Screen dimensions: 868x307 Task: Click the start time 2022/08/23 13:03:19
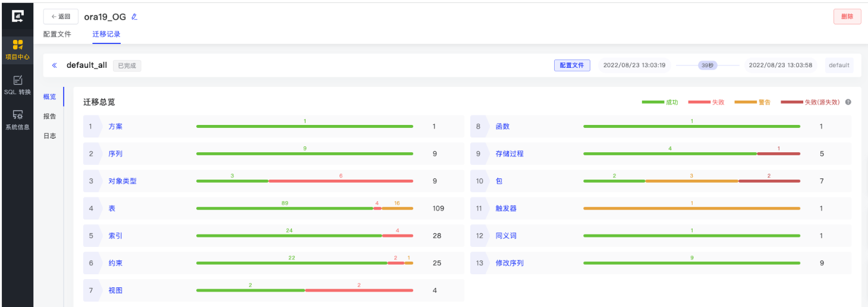pos(634,65)
